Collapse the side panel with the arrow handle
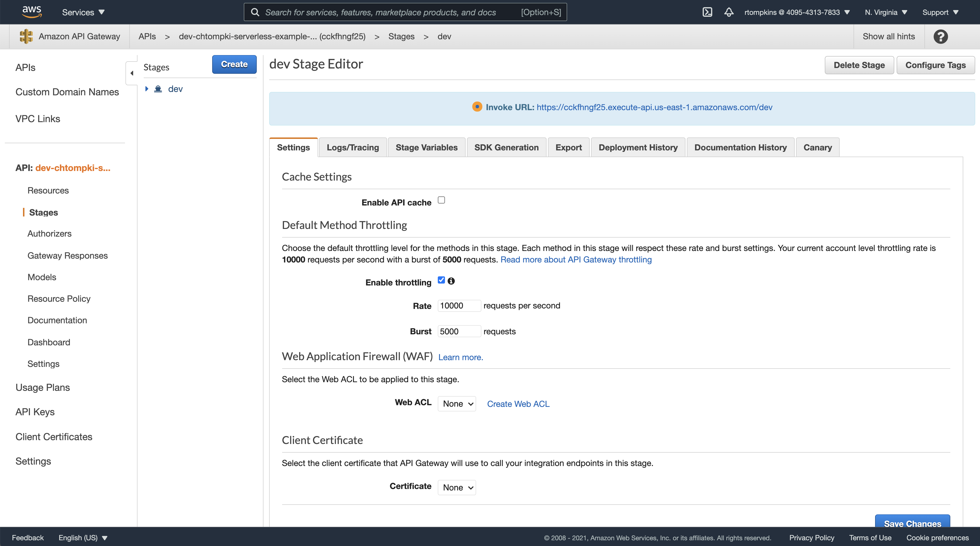980x546 pixels. click(132, 73)
